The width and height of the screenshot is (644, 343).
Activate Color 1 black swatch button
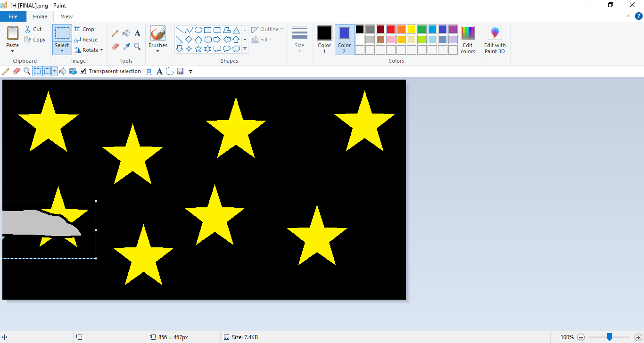324,40
